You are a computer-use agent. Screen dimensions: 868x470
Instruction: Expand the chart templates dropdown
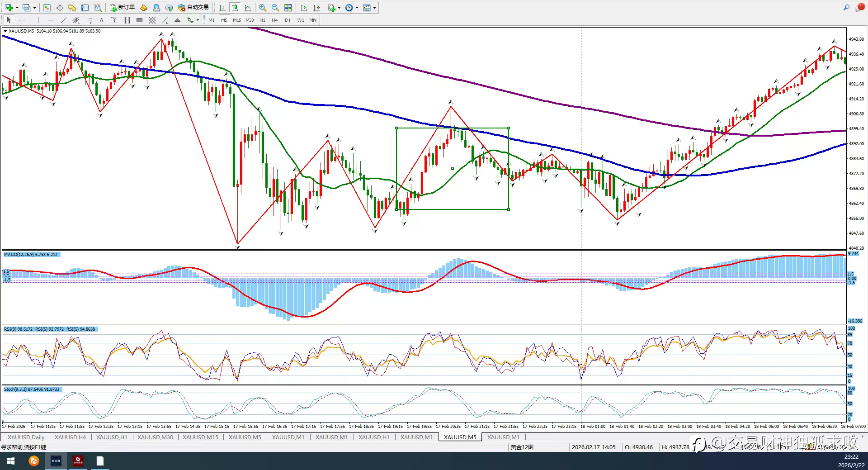374,8
